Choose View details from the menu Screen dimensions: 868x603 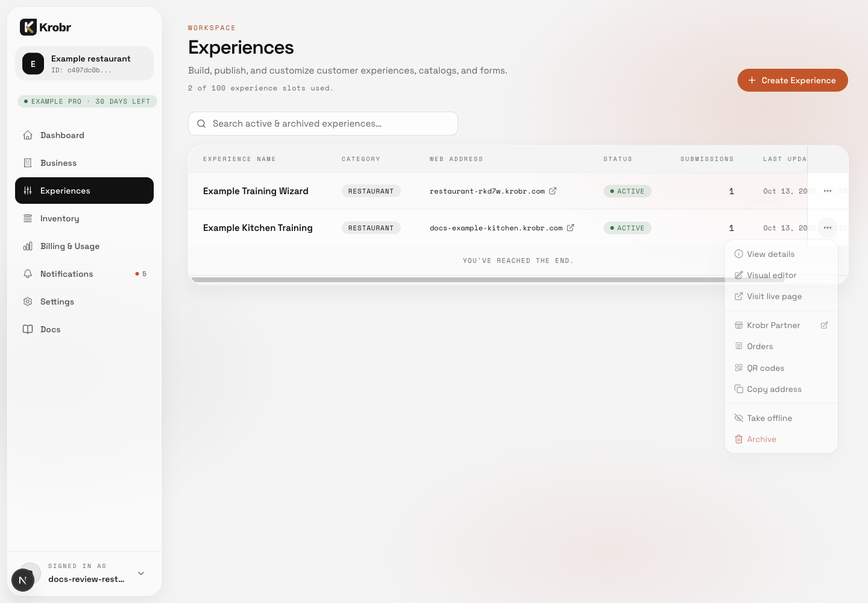781,254
